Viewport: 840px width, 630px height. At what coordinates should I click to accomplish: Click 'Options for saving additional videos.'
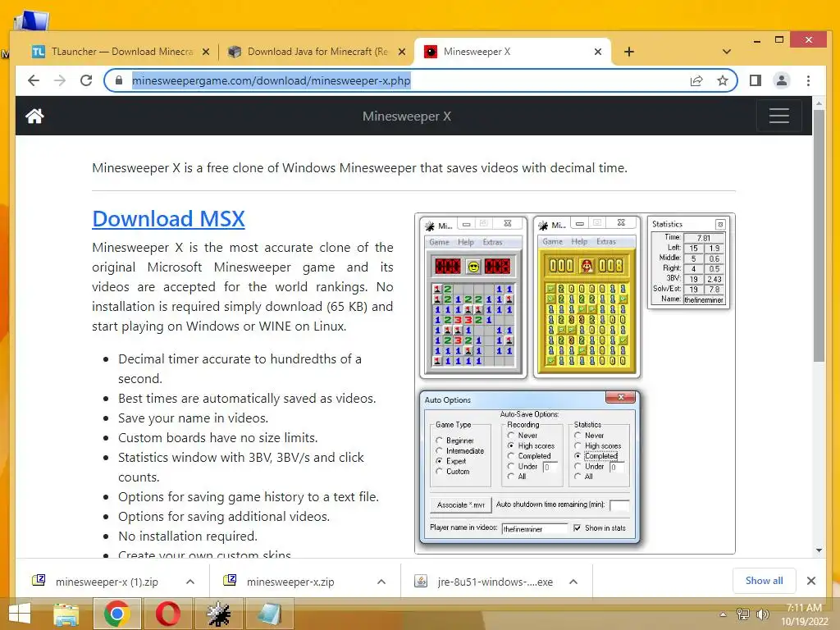(x=224, y=517)
